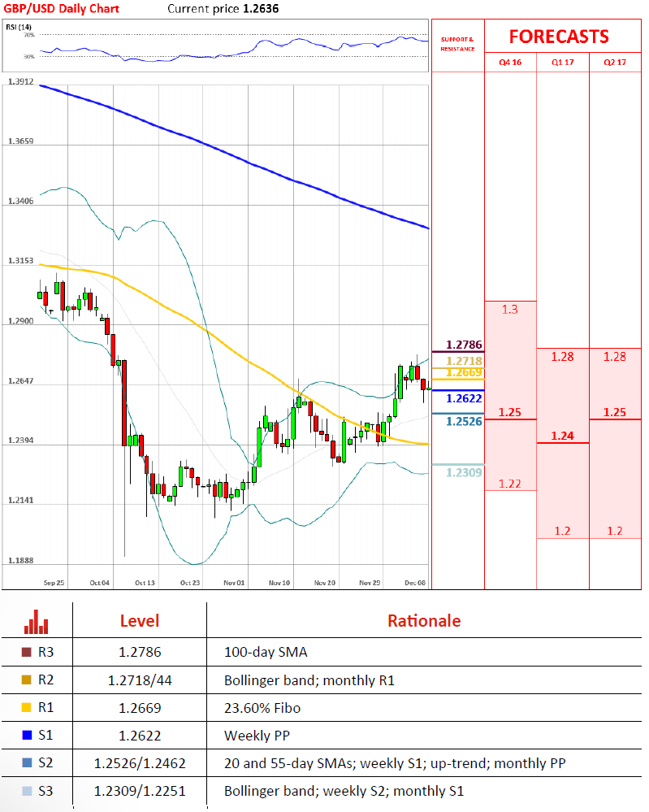The image size is (649, 812).
Task: Click the R2 gold color swatch
Action: 26,680
